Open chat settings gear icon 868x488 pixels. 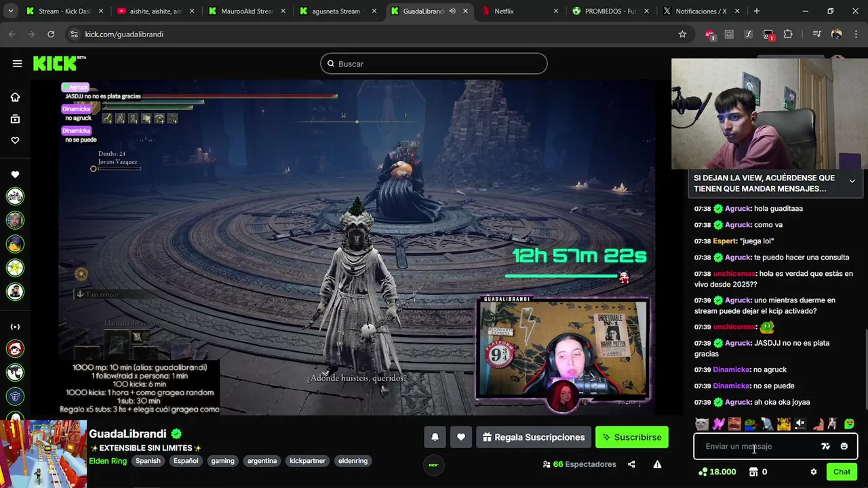tap(813, 472)
